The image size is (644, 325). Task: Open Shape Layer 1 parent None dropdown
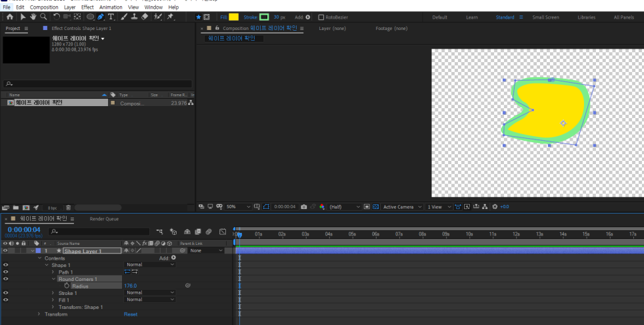pyautogui.click(x=206, y=250)
